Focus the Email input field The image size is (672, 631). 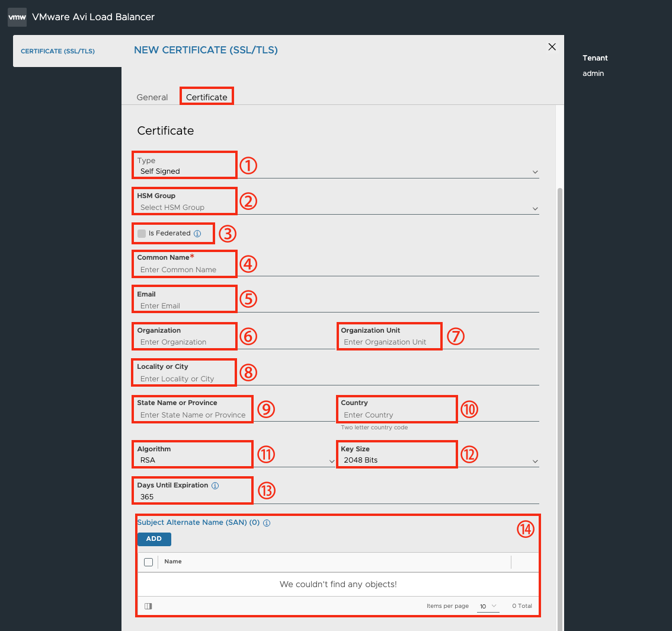point(338,306)
